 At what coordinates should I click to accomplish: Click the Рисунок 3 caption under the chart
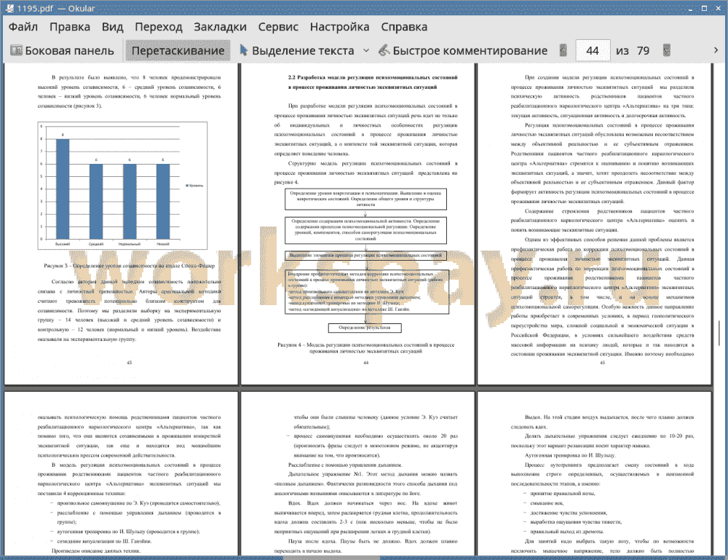click(x=129, y=266)
